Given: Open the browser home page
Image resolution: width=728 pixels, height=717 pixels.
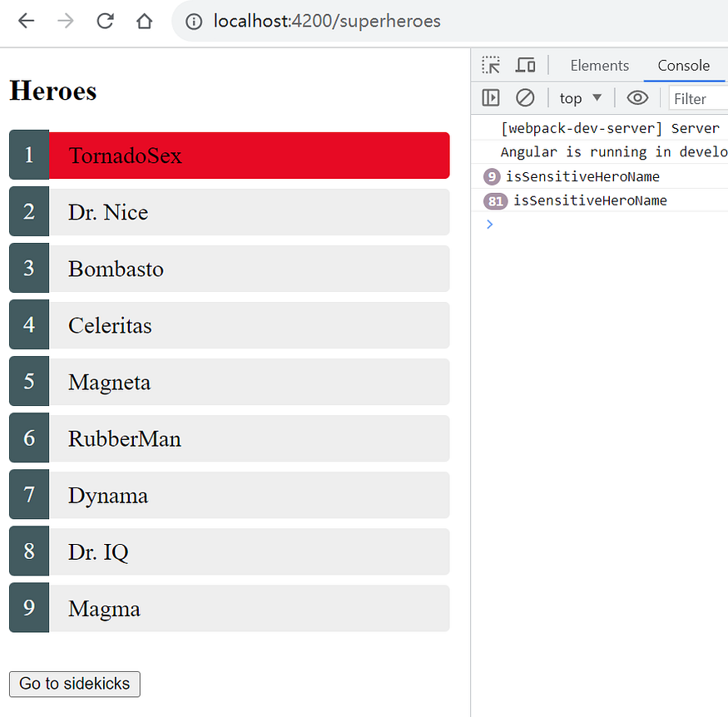Looking at the screenshot, I should [x=145, y=21].
